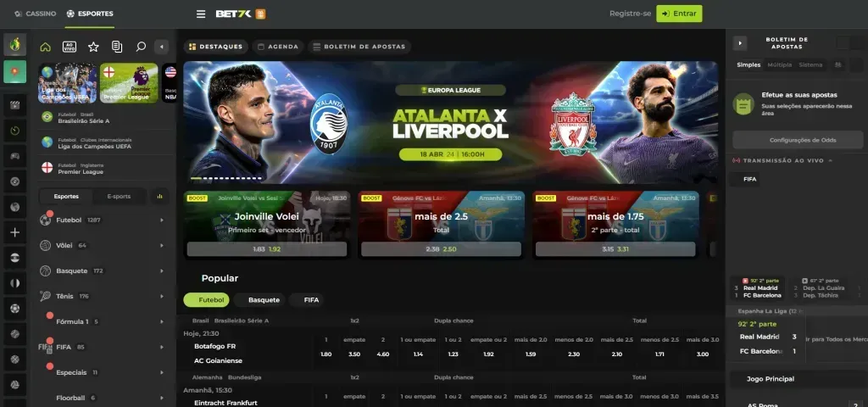
Task: Open the orange calendar icon beside BET7K logo
Action: [261, 14]
